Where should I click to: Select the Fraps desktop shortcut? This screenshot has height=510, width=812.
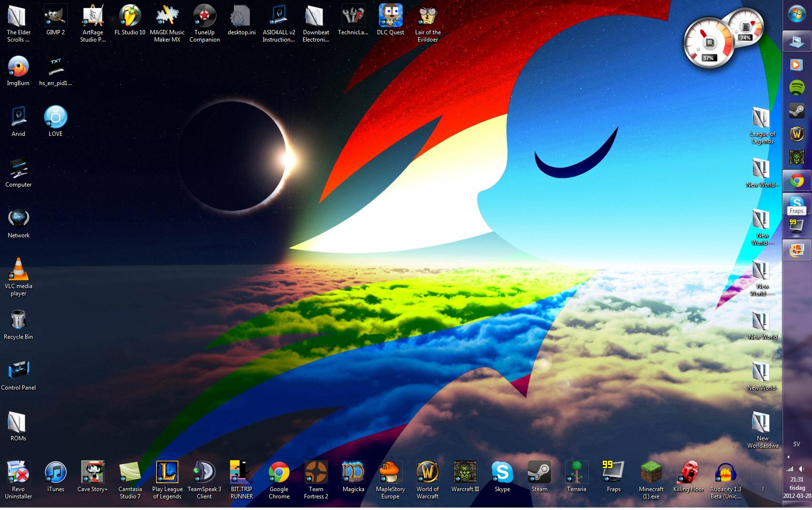(x=614, y=477)
